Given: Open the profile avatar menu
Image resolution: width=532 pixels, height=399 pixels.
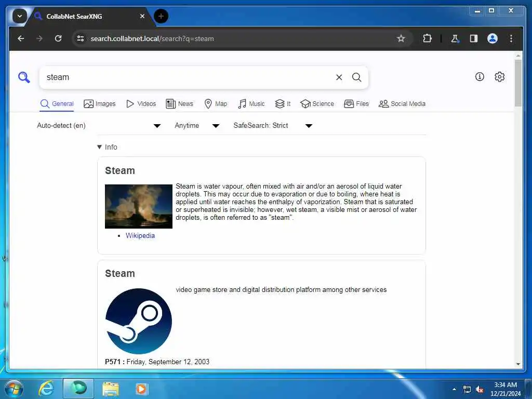Looking at the screenshot, I should point(493,38).
